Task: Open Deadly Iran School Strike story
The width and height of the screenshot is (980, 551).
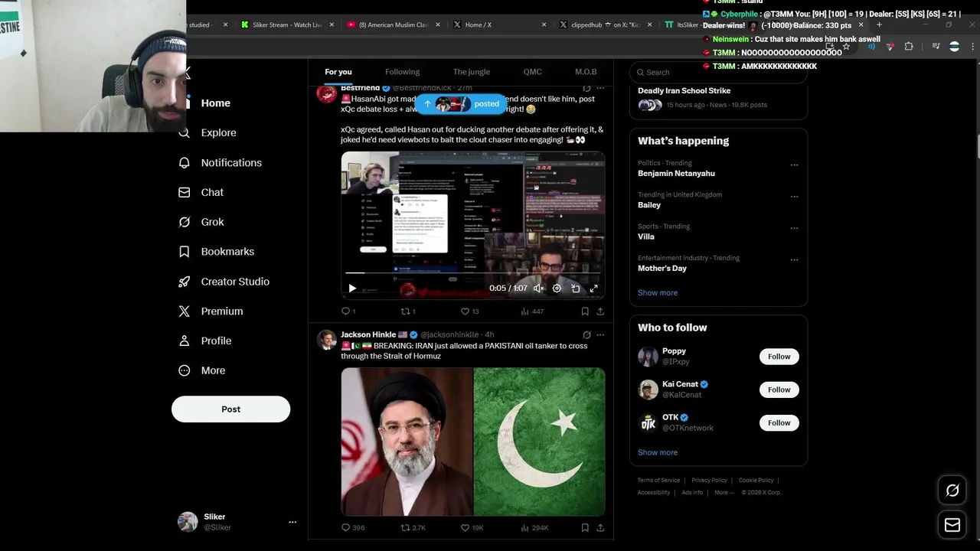Action: coord(684,90)
